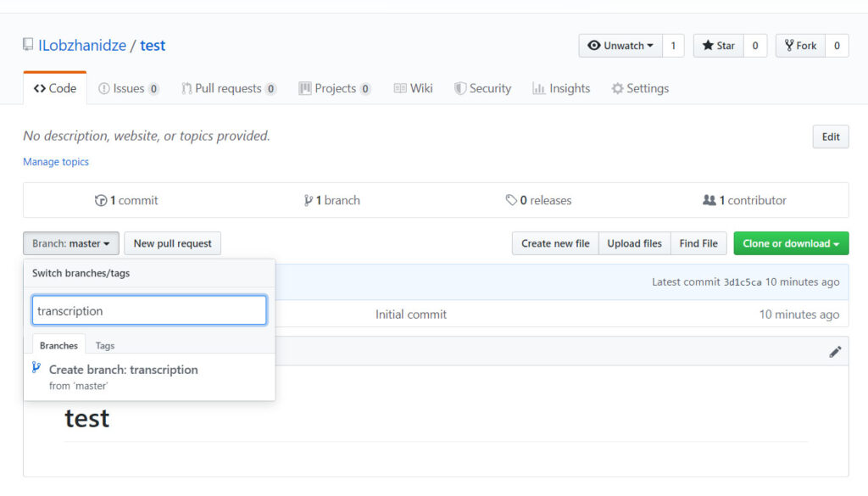868x496 pixels.
Task: Expand the Clone or download dropdown
Action: [790, 243]
